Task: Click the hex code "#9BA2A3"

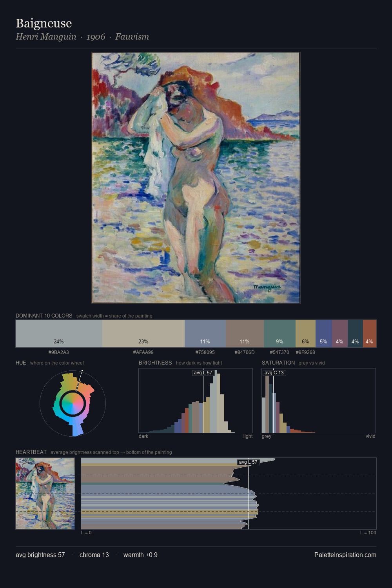Action: pyautogui.click(x=58, y=352)
